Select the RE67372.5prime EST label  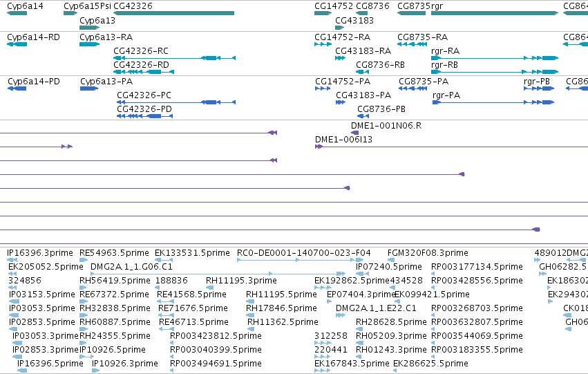[114, 294]
